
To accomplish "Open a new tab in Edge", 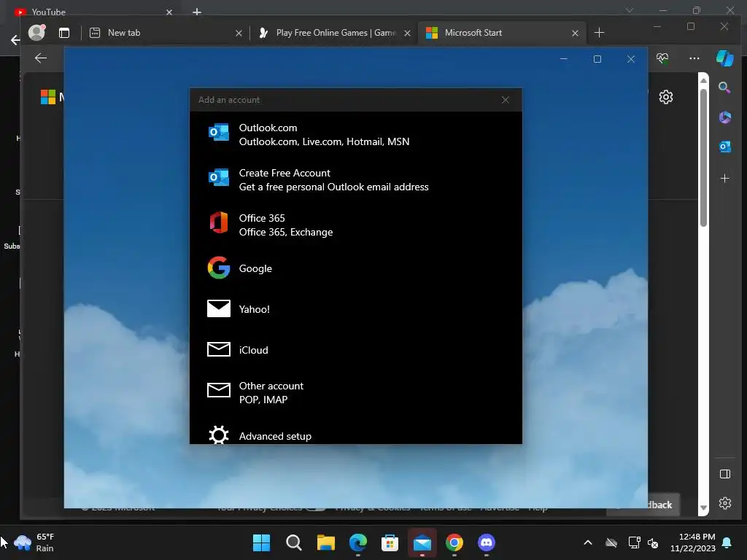I will pos(600,32).
